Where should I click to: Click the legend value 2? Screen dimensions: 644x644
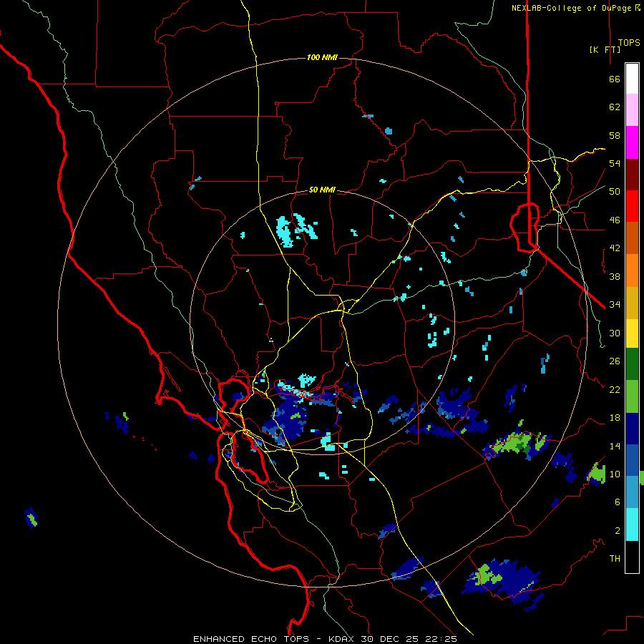pos(618,531)
